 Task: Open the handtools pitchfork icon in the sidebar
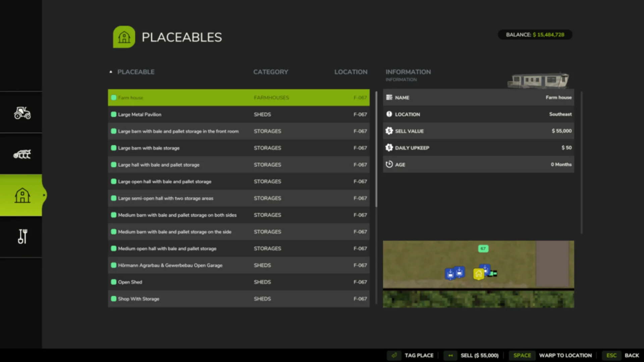coord(21,237)
